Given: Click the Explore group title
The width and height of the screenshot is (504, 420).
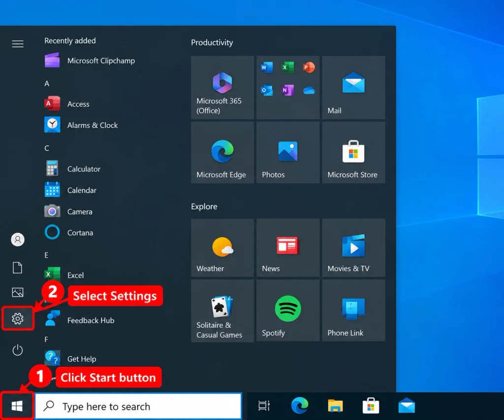Looking at the screenshot, I should [204, 206].
